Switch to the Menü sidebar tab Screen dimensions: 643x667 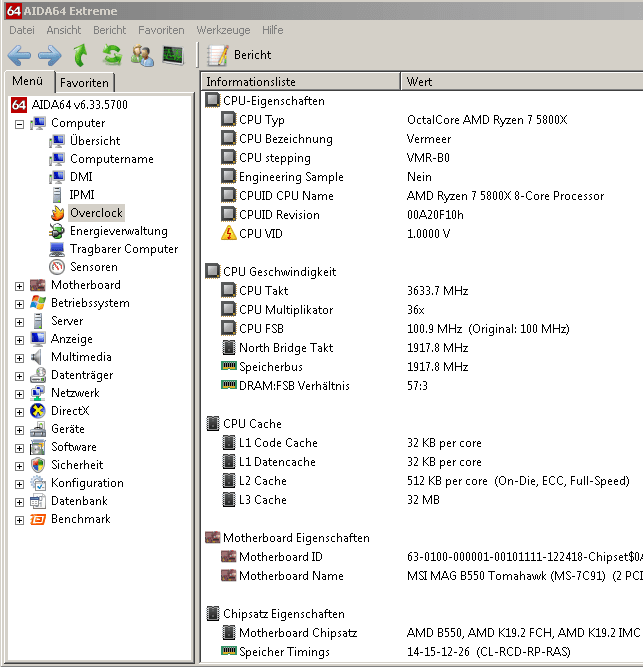(28, 81)
